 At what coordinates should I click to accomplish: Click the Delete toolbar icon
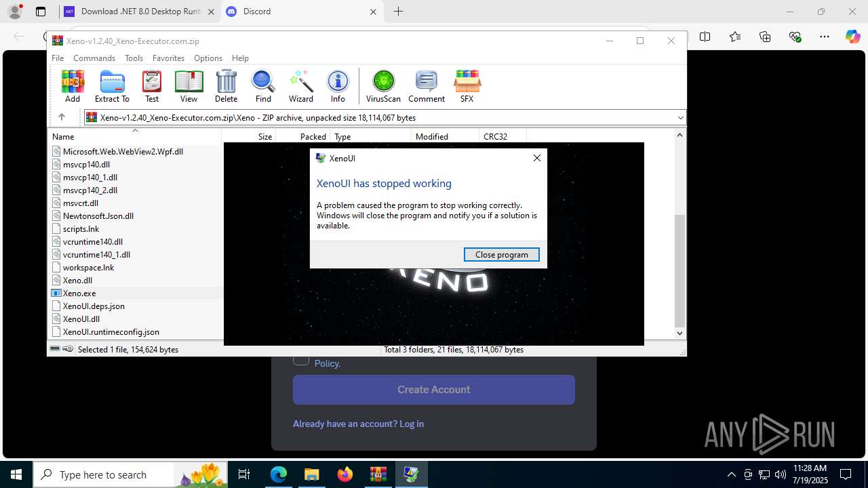[226, 86]
